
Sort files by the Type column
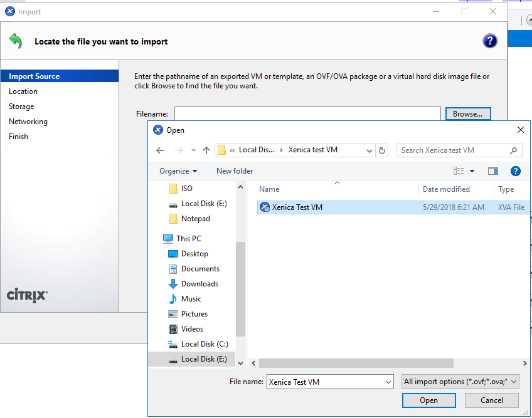click(x=506, y=189)
